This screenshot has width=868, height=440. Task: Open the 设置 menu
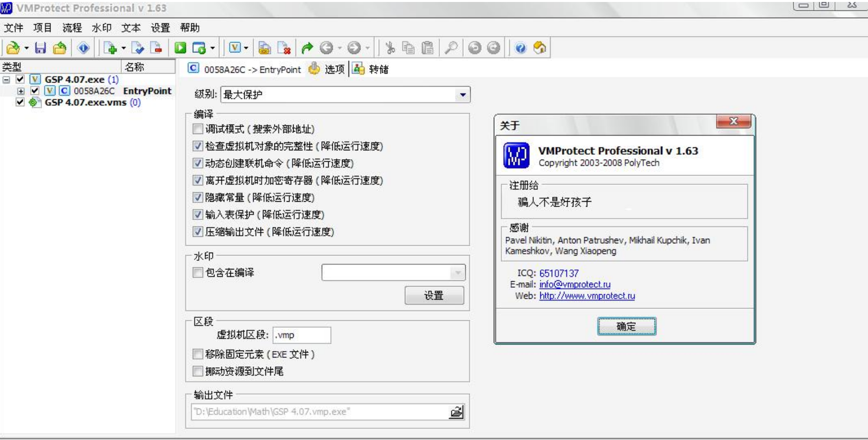click(160, 28)
